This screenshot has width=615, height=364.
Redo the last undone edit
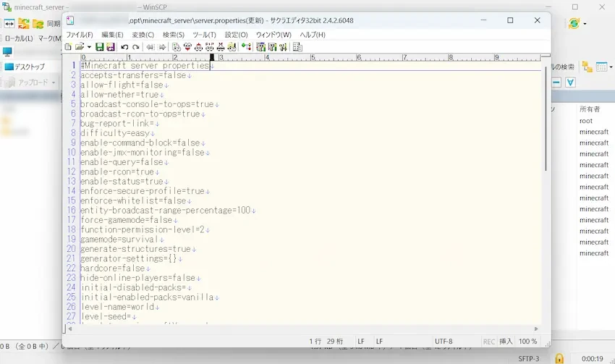tap(136, 47)
